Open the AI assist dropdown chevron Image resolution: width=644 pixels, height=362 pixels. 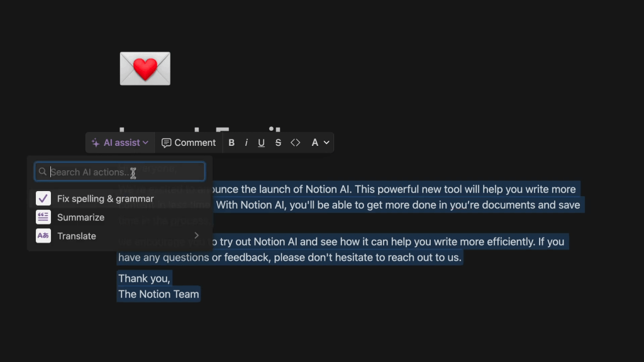pyautogui.click(x=146, y=143)
